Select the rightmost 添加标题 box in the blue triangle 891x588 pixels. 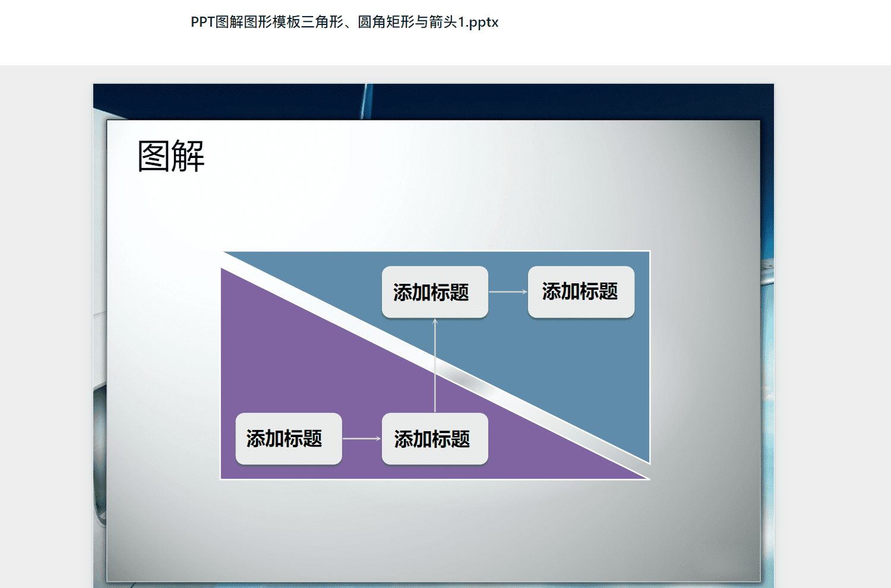(x=581, y=292)
